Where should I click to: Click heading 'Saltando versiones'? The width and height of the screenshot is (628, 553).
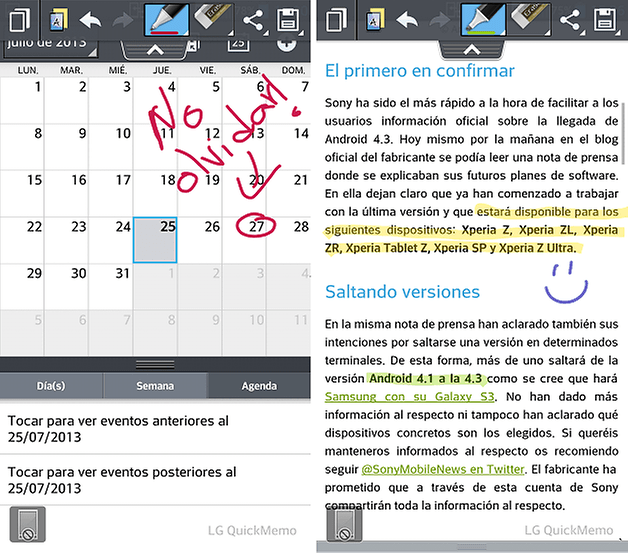pos(402,292)
